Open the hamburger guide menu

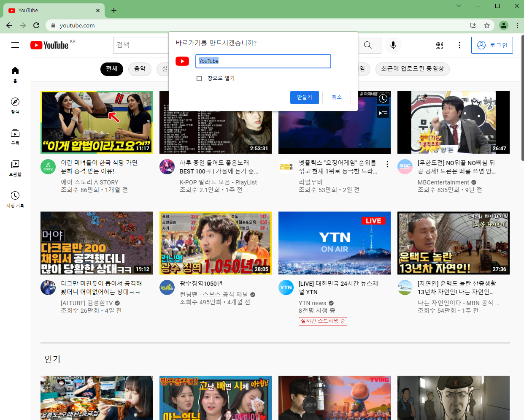click(15, 45)
